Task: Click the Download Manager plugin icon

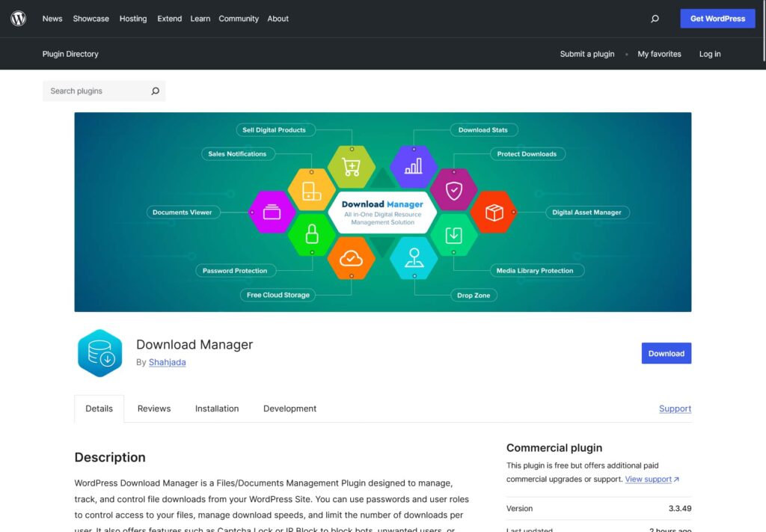Action: pyautogui.click(x=99, y=353)
